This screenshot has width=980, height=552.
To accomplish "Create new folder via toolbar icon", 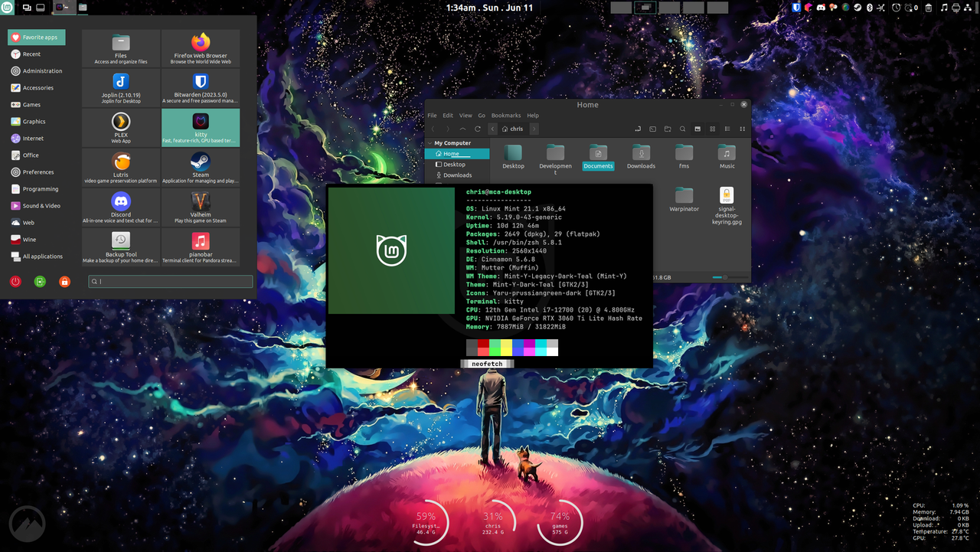I will 667,129.
